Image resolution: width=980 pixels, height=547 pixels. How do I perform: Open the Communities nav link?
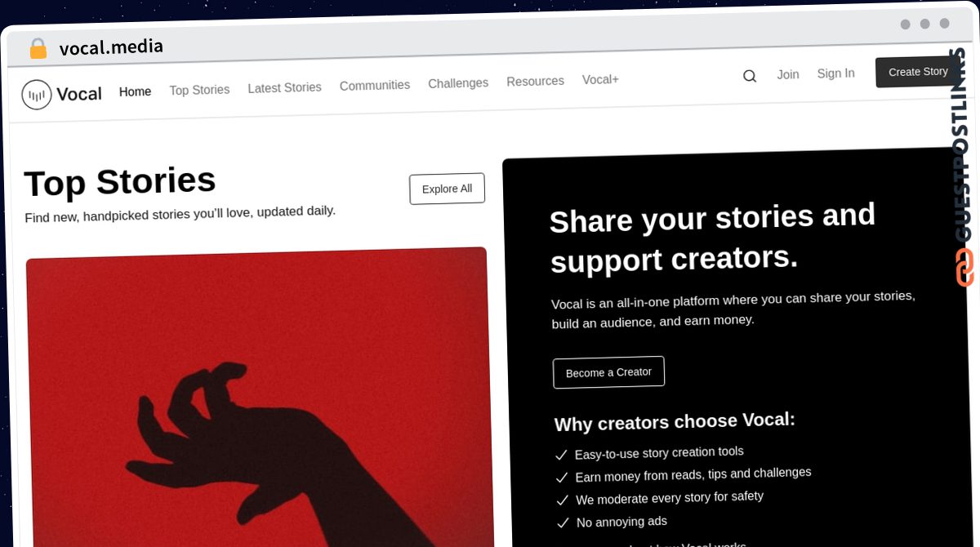(375, 85)
